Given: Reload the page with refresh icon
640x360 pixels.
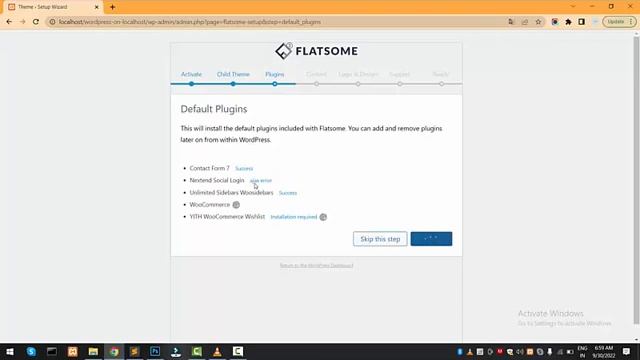Looking at the screenshot, I should pos(36,22).
